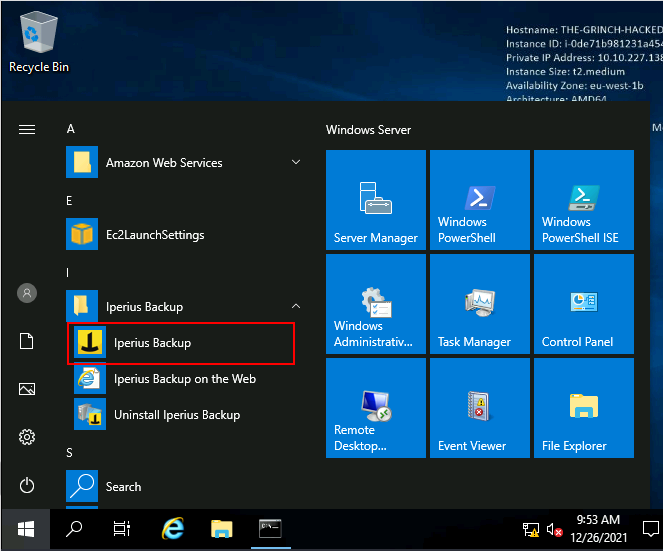Open the Windows PowerShell tile
Screen dimensions: 663x551
[x=480, y=200]
